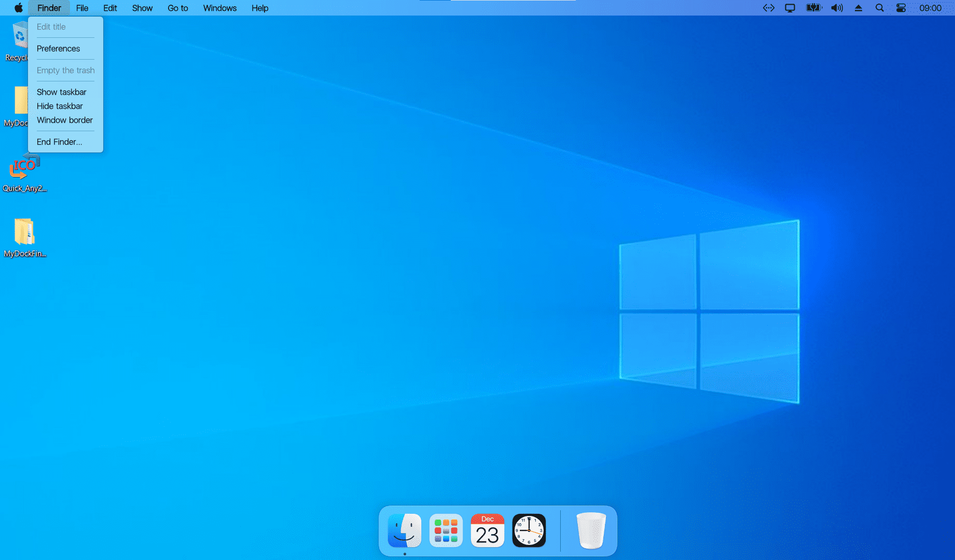This screenshot has height=560, width=955.
Task: Open the Apple logo menu
Action: (19, 8)
